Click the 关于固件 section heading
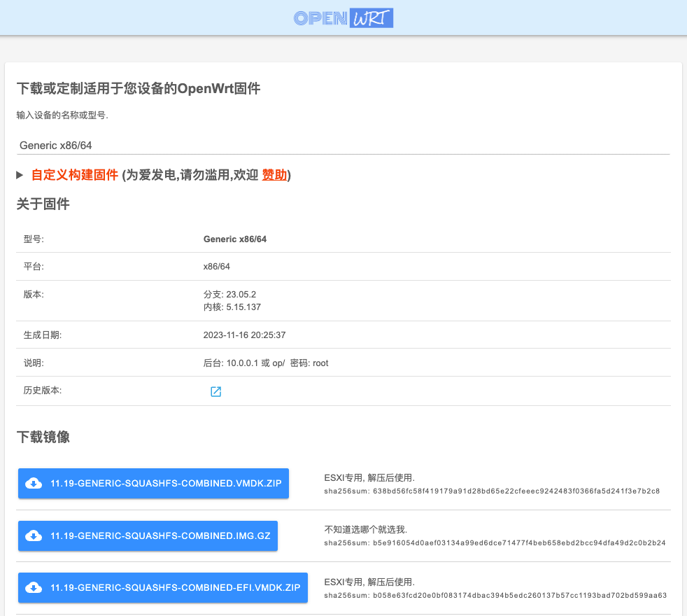 [x=43, y=204]
